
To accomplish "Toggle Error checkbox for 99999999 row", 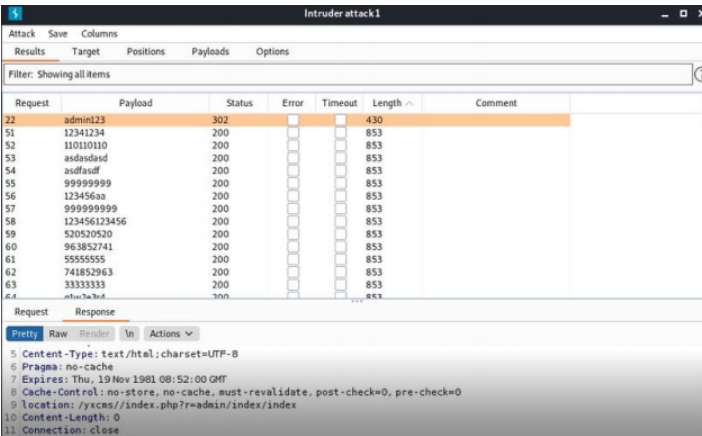I will pyautogui.click(x=293, y=183).
